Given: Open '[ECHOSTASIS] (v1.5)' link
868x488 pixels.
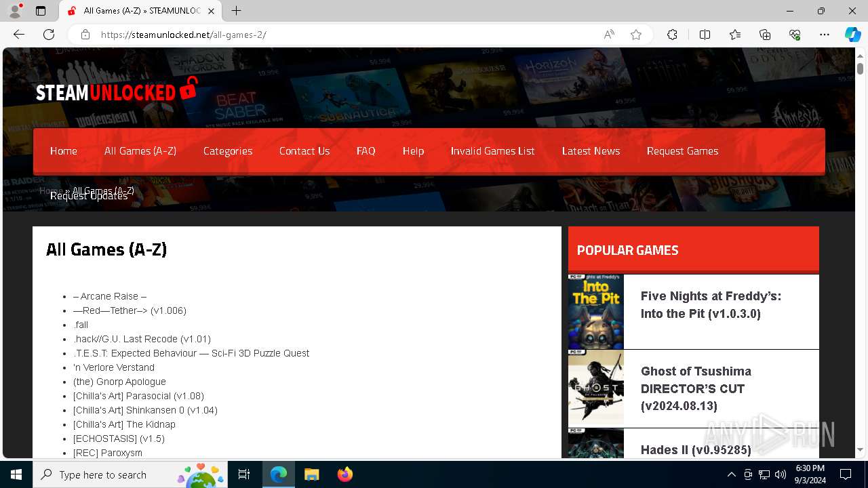Looking at the screenshot, I should (x=119, y=439).
